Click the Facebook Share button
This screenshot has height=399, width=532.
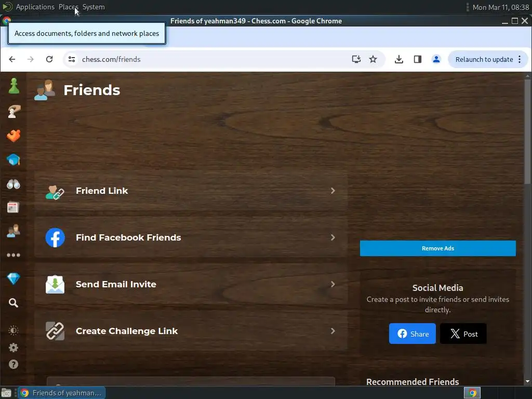pos(412,334)
